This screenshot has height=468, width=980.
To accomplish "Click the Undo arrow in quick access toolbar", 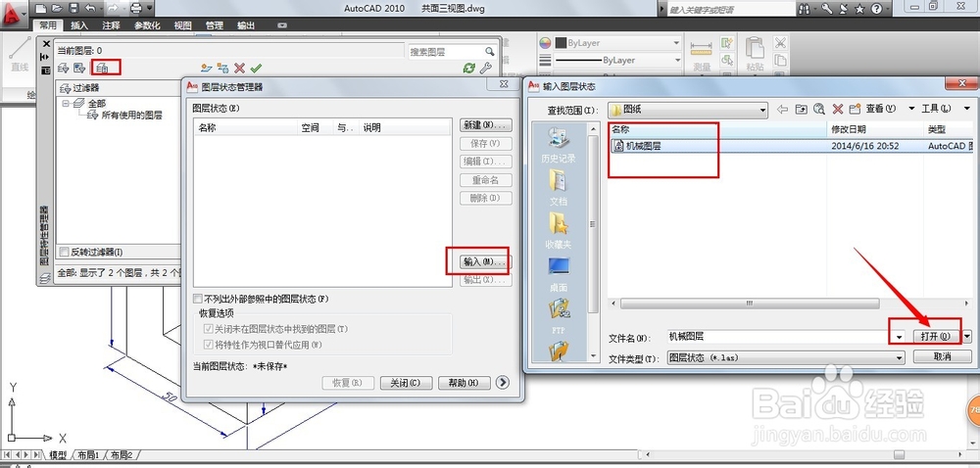I will (89, 9).
